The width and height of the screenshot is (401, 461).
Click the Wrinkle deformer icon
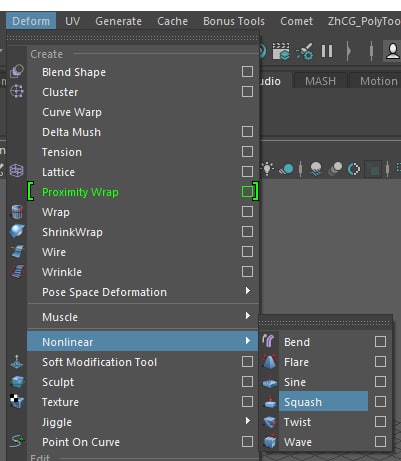tap(17, 271)
